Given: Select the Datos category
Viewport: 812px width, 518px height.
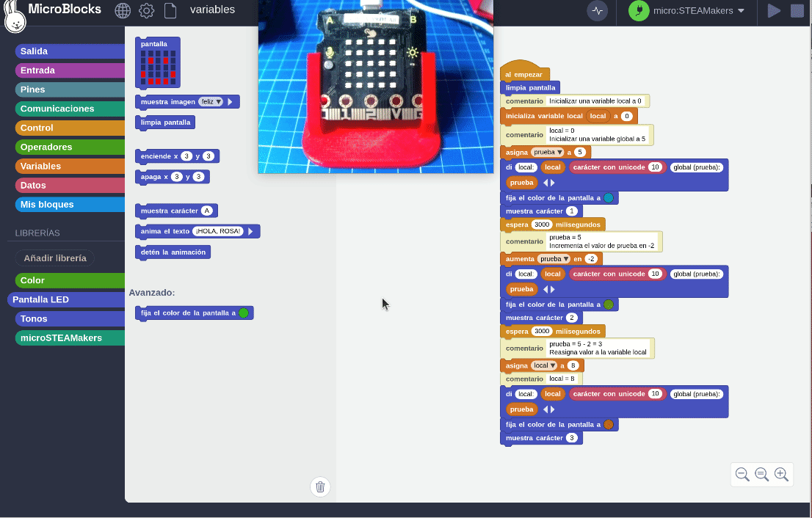Looking at the screenshot, I should pyautogui.click(x=70, y=185).
